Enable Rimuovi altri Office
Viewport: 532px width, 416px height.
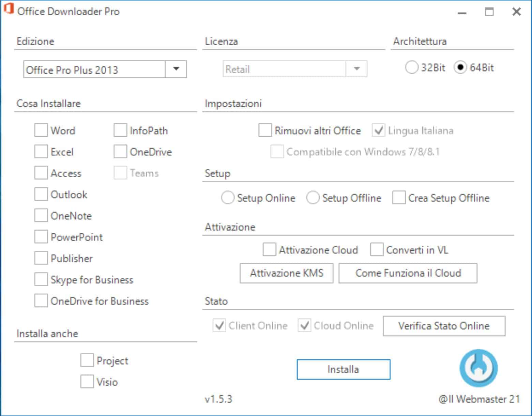265,130
